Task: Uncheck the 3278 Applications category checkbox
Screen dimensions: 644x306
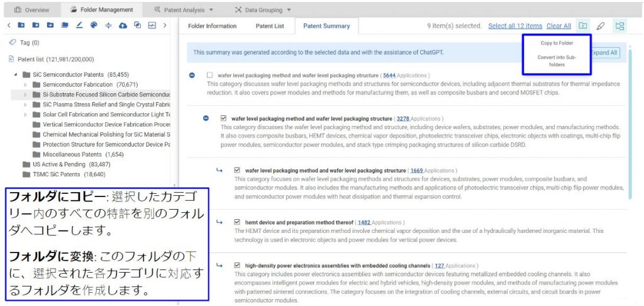Action: click(x=223, y=118)
